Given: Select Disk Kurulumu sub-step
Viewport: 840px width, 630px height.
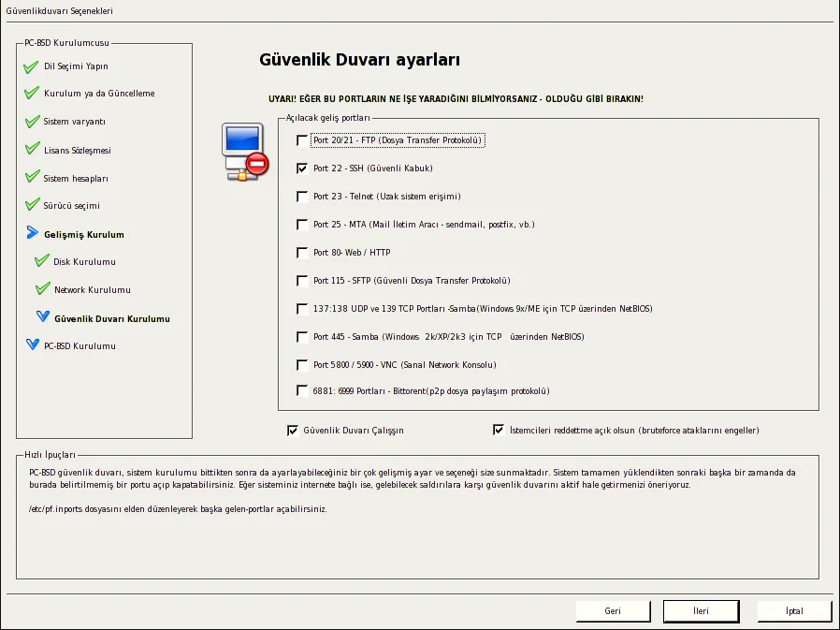Looking at the screenshot, I should click(x=84, y=262).
